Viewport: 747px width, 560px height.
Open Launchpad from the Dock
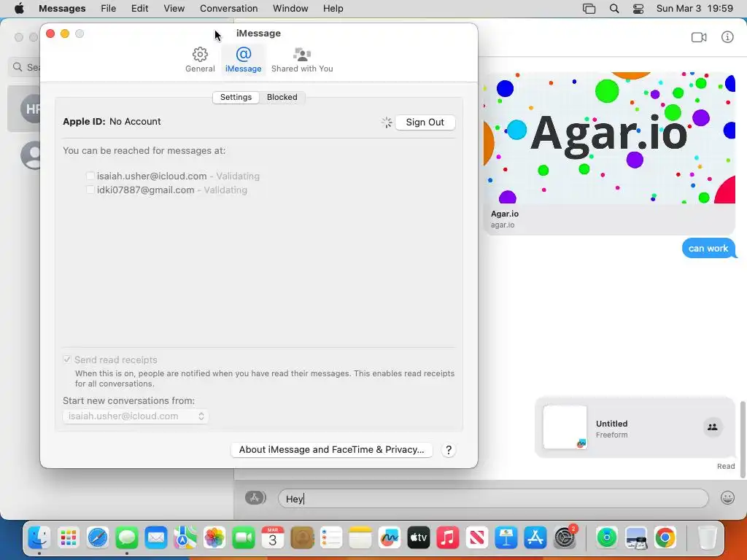(68, 537)
